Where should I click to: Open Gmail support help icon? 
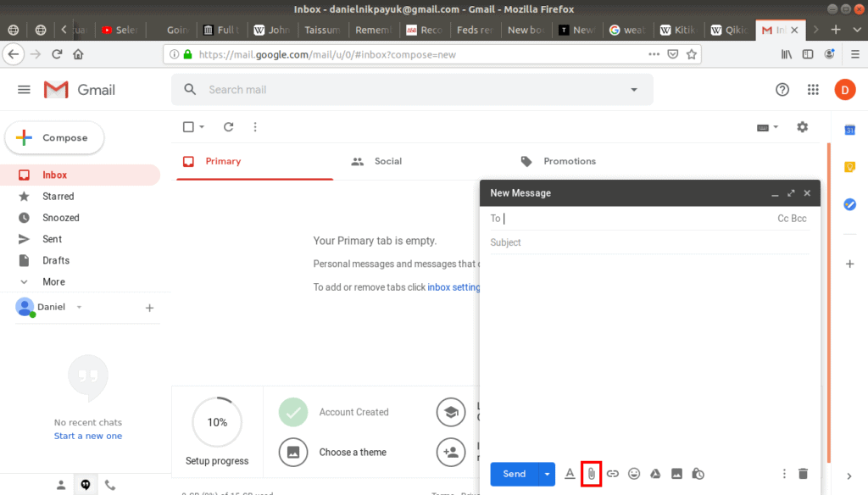point(782,90)
